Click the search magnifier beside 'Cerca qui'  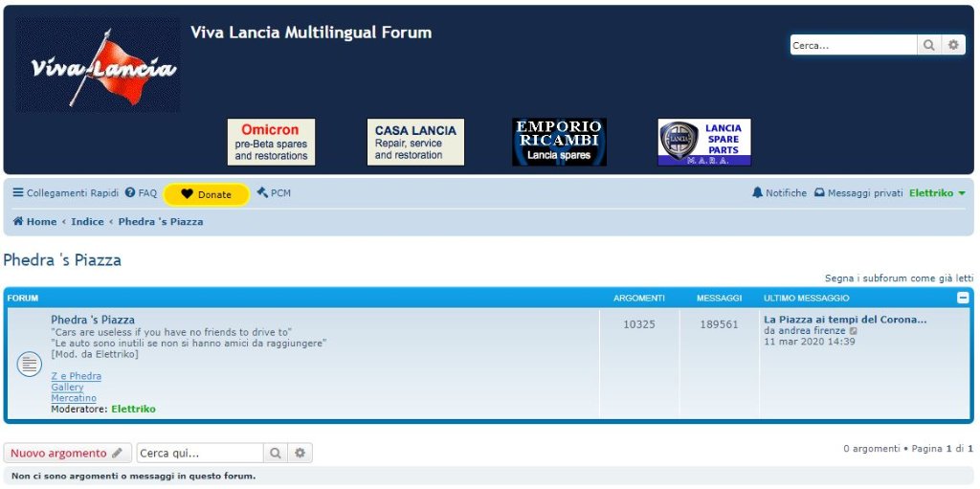coord(276,453)
